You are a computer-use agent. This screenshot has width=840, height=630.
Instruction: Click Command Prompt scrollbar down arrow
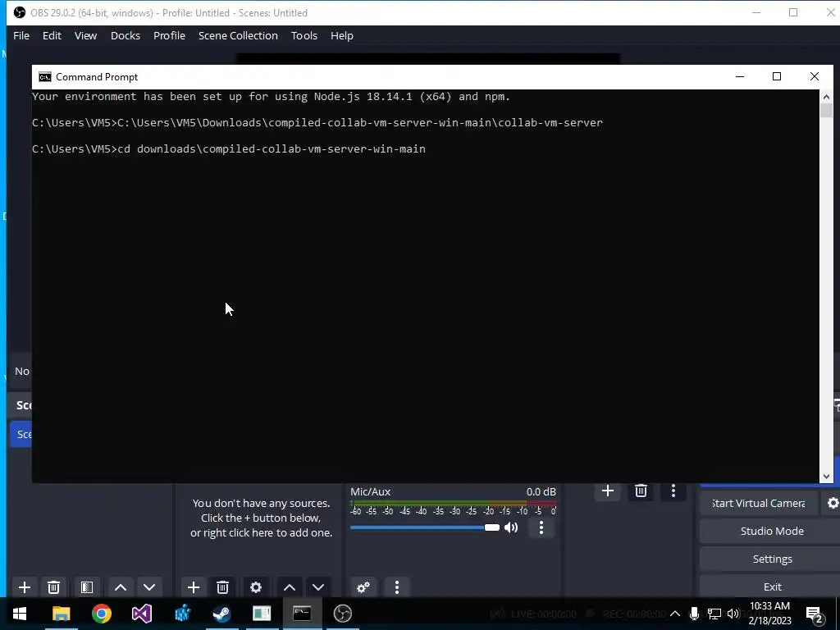[826, 477]
